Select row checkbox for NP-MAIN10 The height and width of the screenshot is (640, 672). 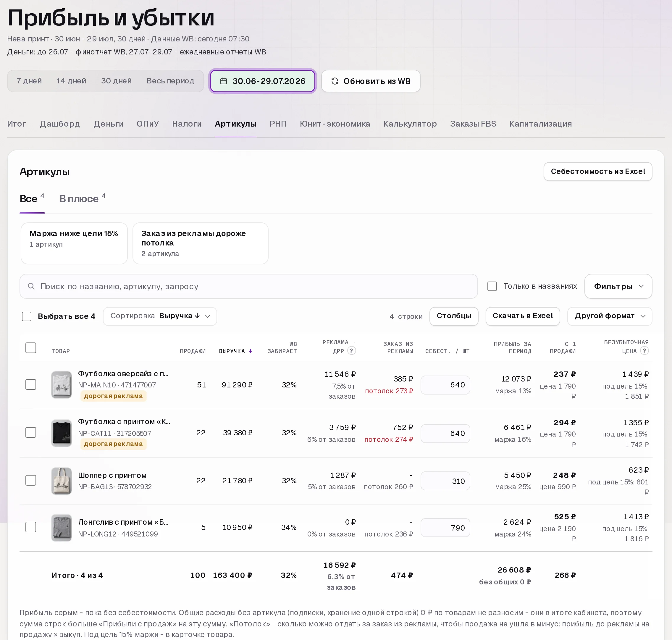pos(31,384)
